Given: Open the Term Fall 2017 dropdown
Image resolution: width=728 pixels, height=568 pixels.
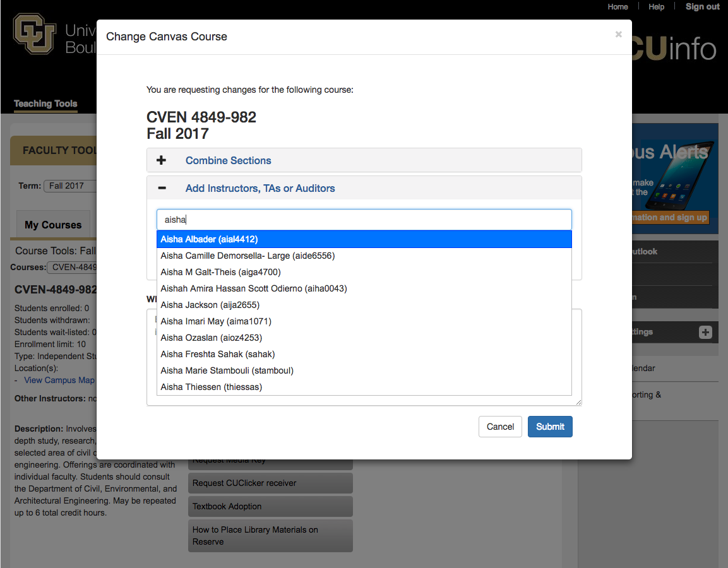Looking at the screenshot, I should [x=69, y=186].
